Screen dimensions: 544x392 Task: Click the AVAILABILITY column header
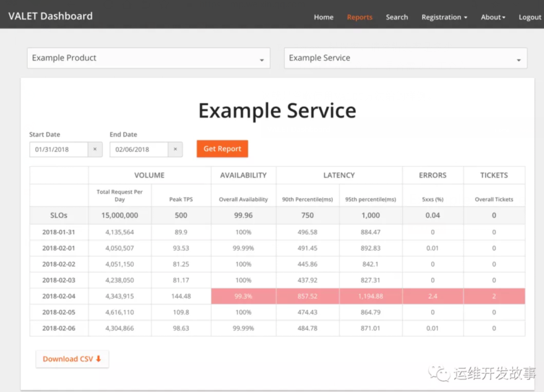pos(243,175)
